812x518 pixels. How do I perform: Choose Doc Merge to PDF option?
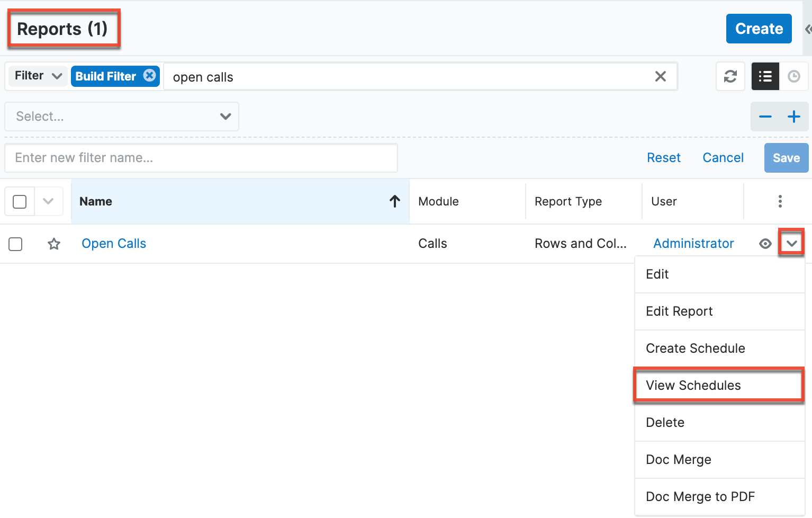tap(700, 496)
